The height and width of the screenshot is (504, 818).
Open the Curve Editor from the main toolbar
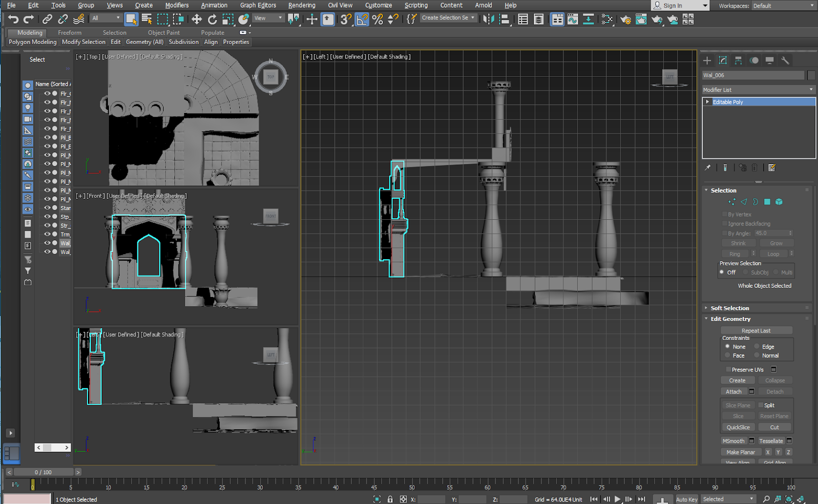[572, 19]
